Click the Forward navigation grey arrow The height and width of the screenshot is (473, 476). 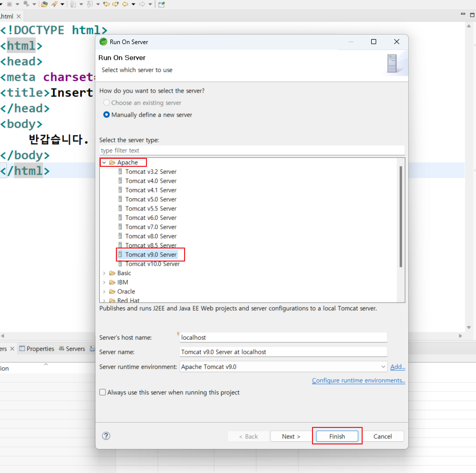[142, 4]
